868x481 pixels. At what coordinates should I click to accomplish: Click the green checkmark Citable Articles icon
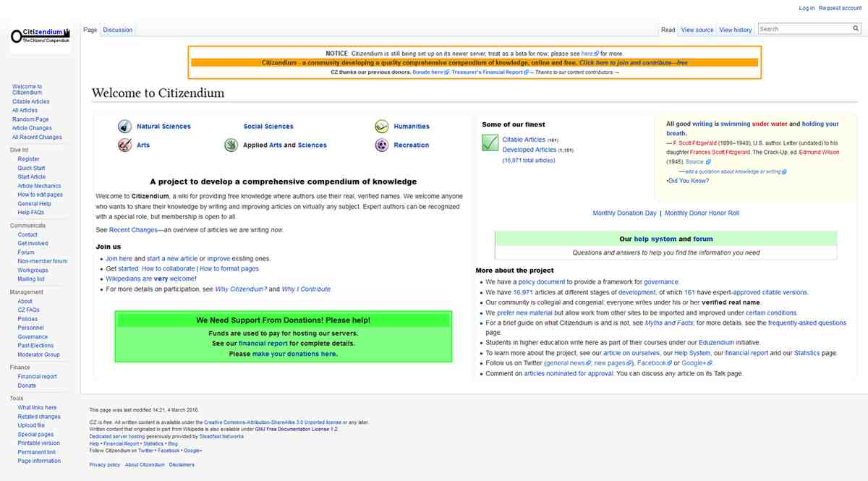(490, 143)
